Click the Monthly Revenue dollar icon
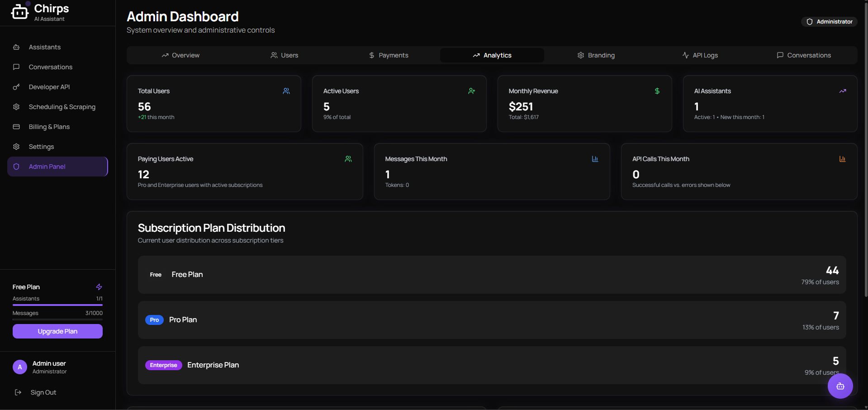Image resolution: width=868 pixels, height=410 pixels. 657,91
